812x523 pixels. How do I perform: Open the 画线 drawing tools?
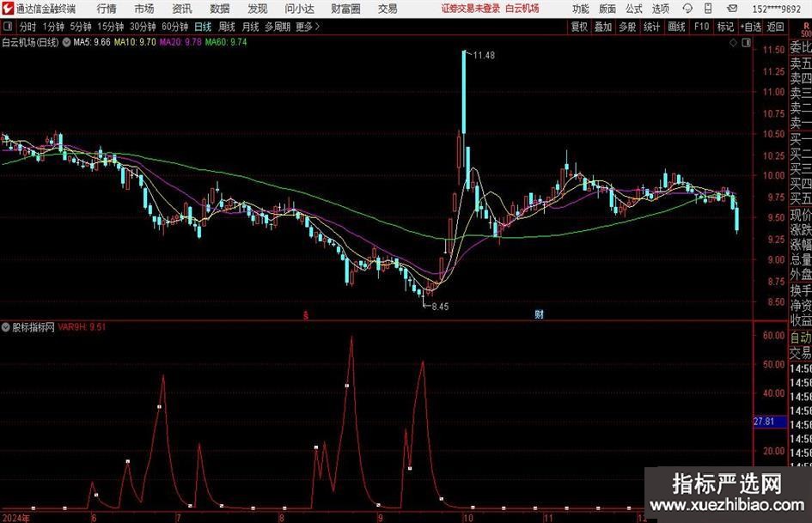(x=677, y=27)
